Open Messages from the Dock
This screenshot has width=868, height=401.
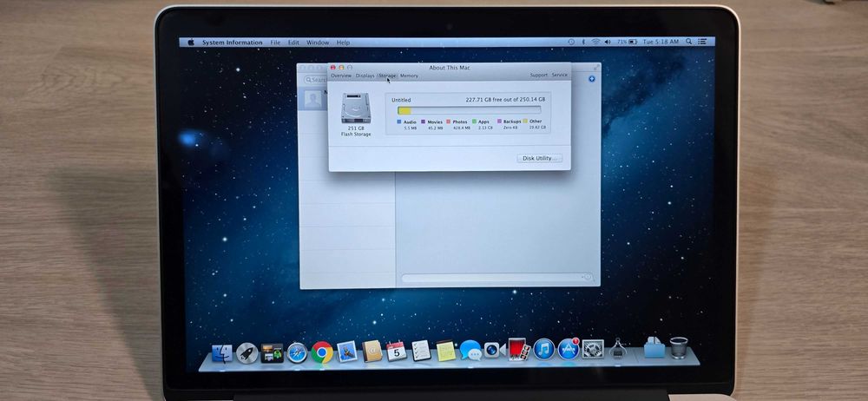470,350
